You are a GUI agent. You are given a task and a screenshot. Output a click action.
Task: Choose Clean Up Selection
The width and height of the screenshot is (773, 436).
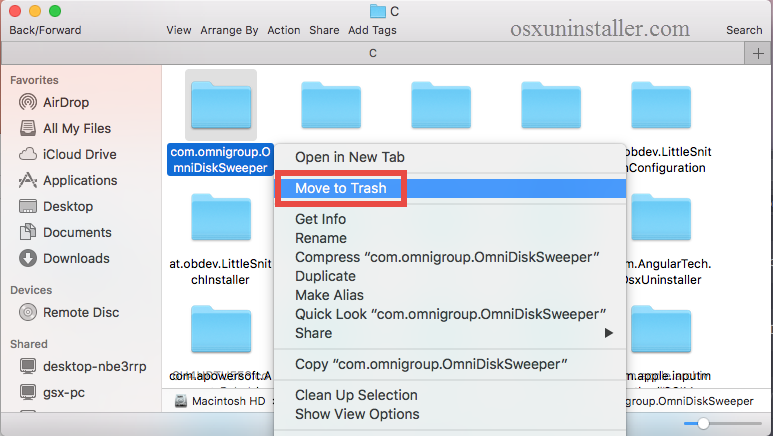(450, 395)
